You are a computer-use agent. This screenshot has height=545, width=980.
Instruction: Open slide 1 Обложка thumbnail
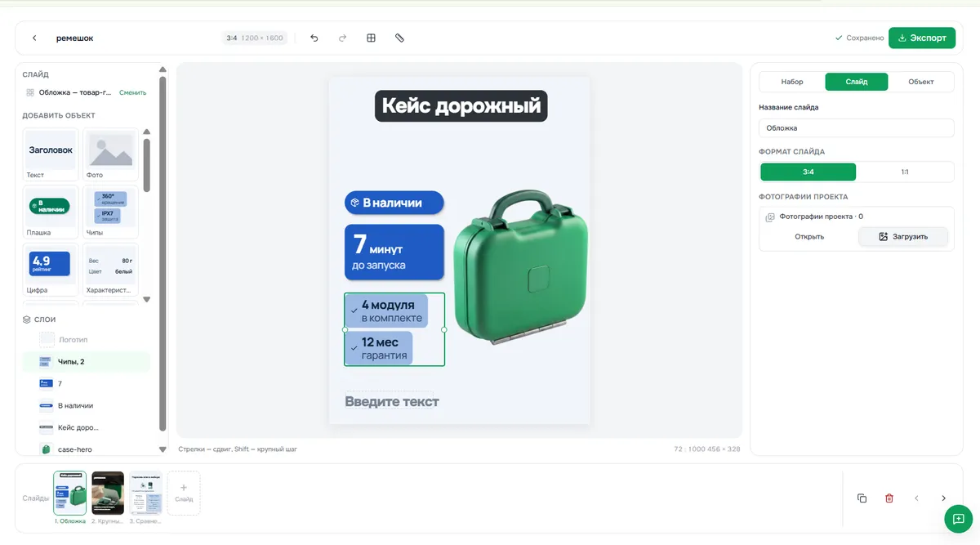click(69, 493)
